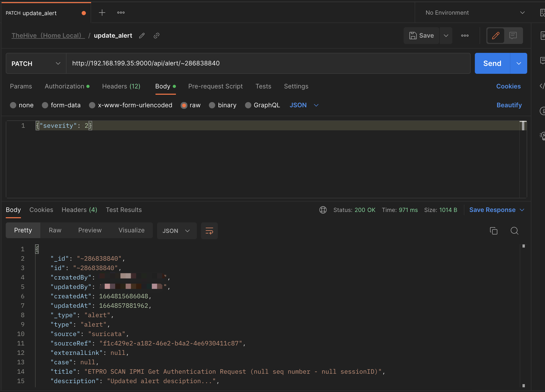Select x-www-form-urlencoded body radio
The width and height of the screenshot is (545, 392).
[x=92, y=105]
